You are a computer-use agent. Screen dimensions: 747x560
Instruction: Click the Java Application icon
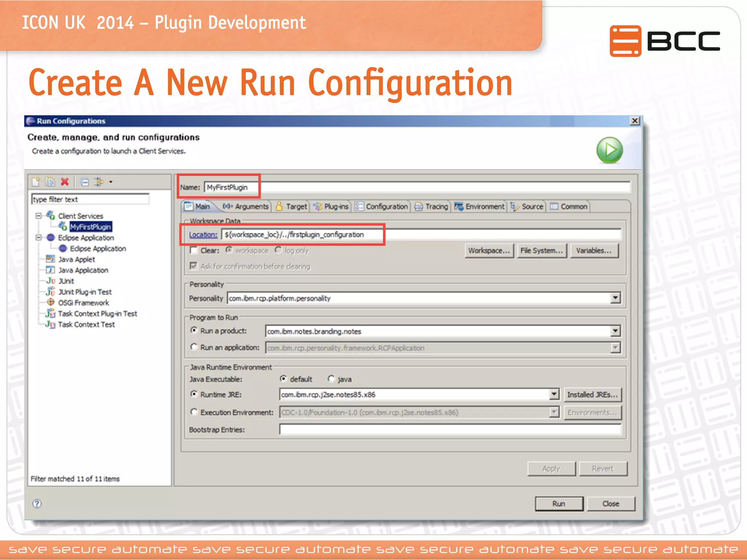click(x=50, y=270)
